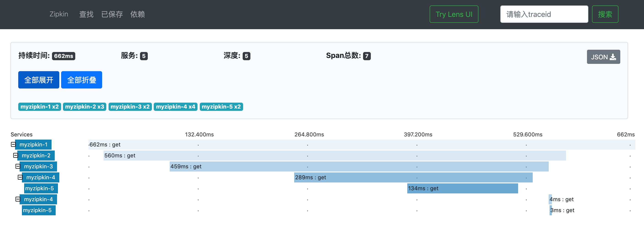Download the trace JSON

pyautogui.click(x=603, y=57)
